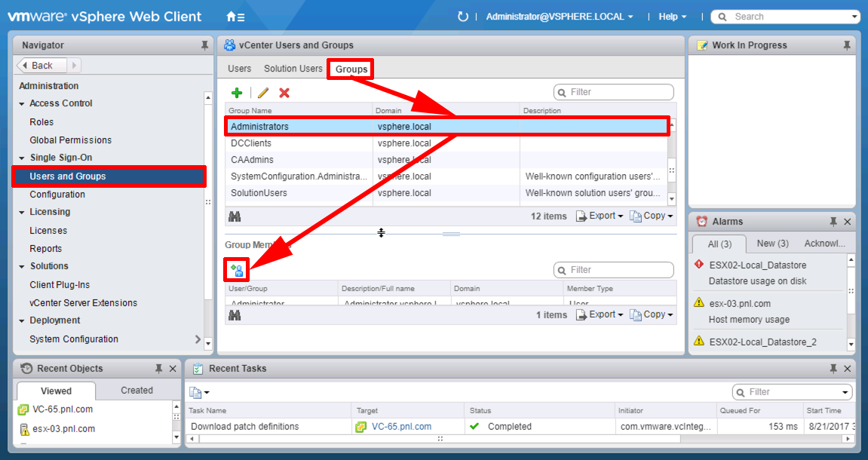
Task: Pin the Navigator panel
Action: [x=204, y=45]
